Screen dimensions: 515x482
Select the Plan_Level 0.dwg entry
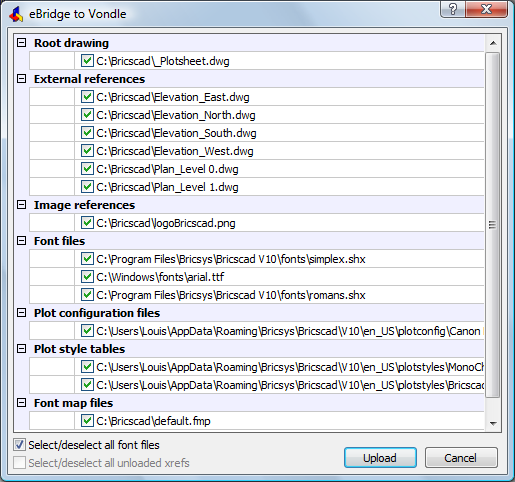257,169
